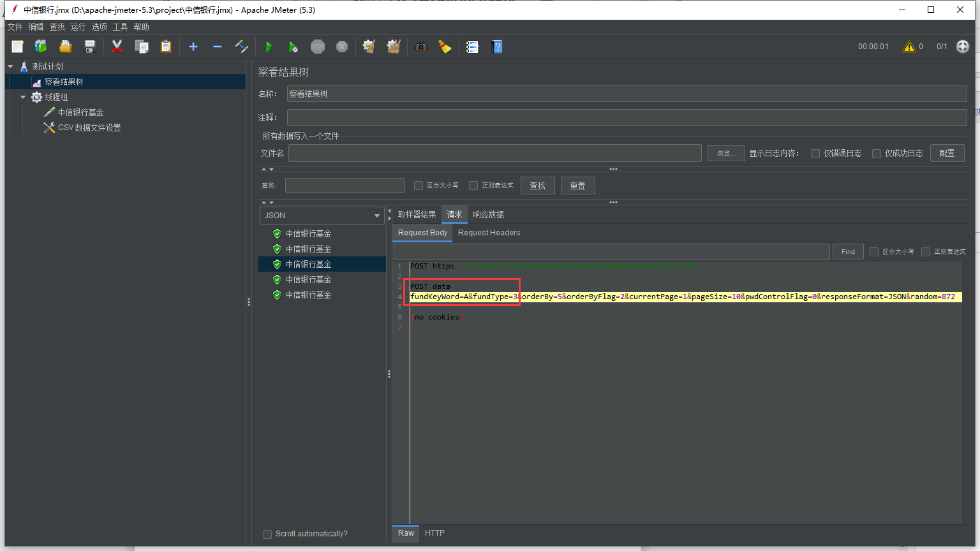Collapse the 线程组 tree node
This screenshot has height=551, width=980.
coord(24,97)
